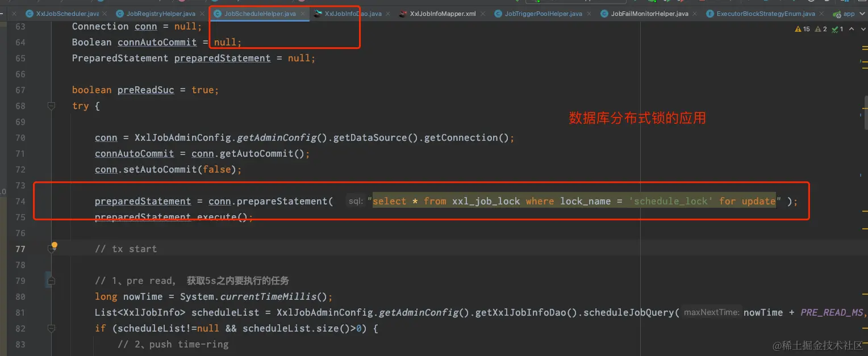Viewport: 868px width, 356px height.
Task: Click the 15 warnings indicator
Action: 803,29
